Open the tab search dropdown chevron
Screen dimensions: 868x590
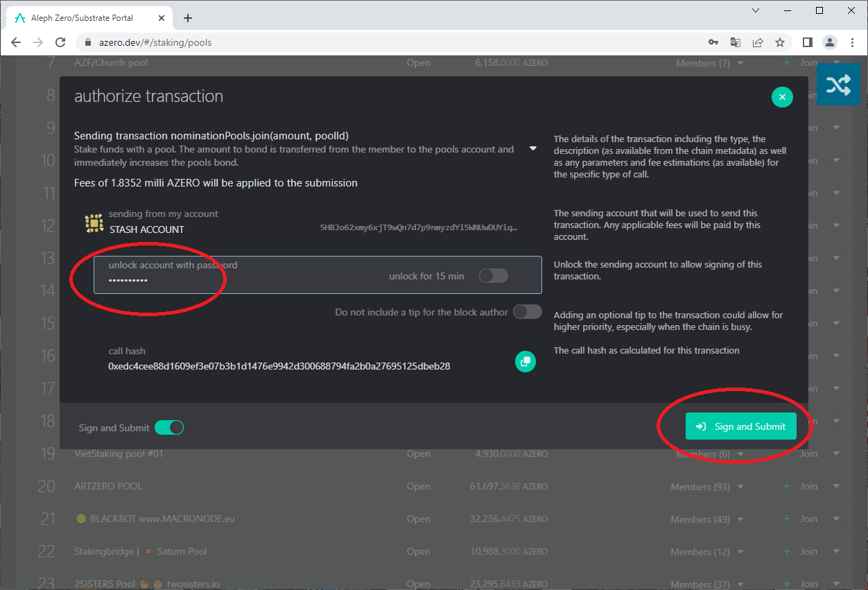(756, 10)
